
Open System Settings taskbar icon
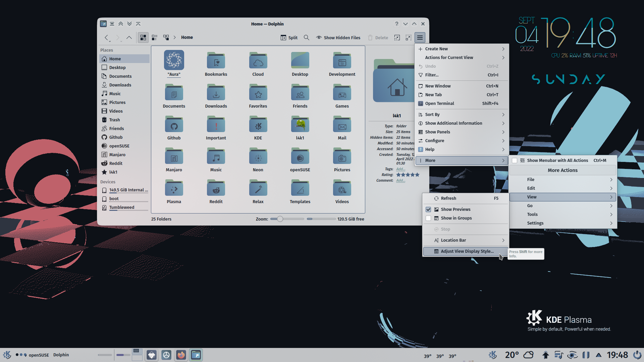click(166, 355)
